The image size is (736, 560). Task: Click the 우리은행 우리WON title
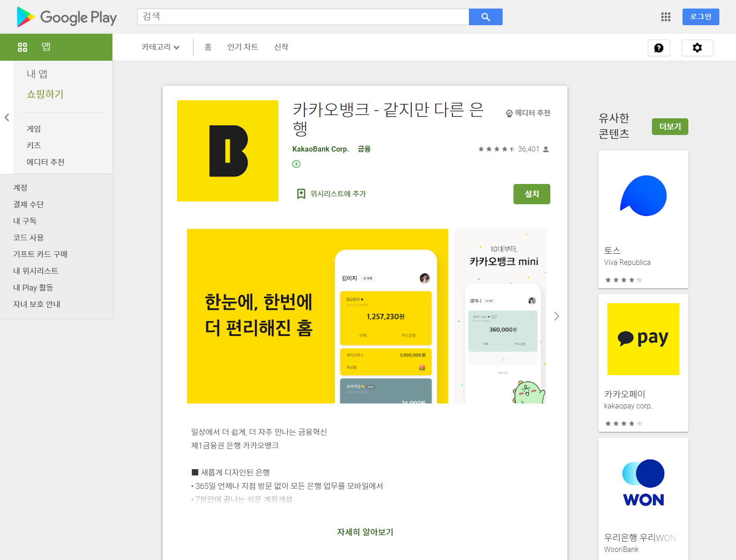(x=640, y=538)
